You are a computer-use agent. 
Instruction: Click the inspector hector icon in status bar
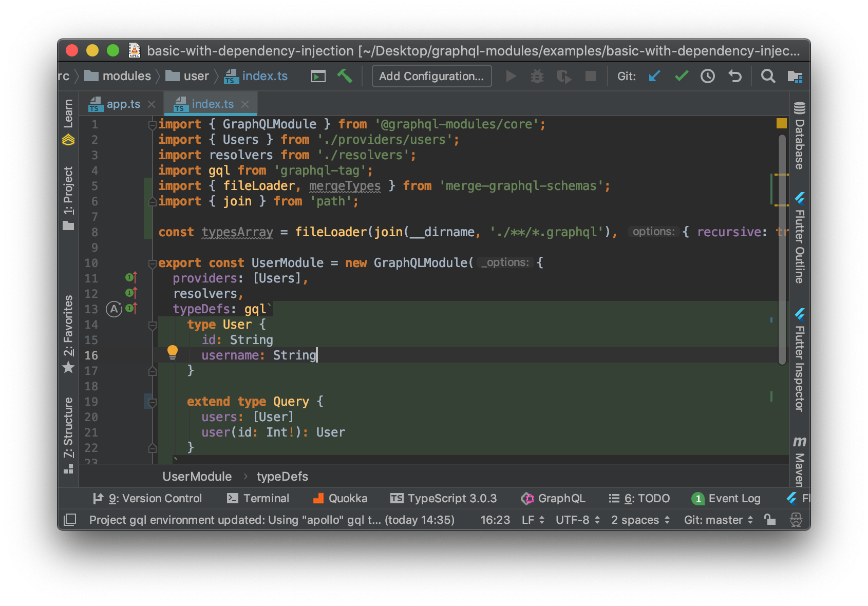tap(796, 520)
